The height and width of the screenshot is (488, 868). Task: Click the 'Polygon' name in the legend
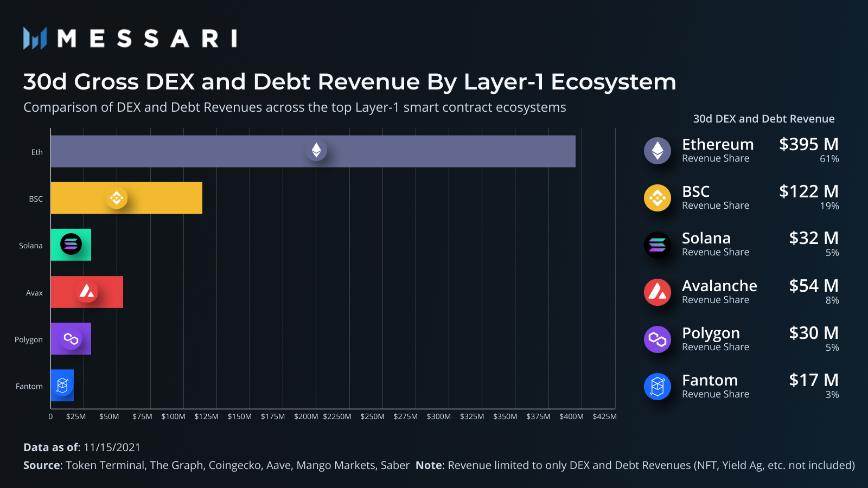coord(711,333)
